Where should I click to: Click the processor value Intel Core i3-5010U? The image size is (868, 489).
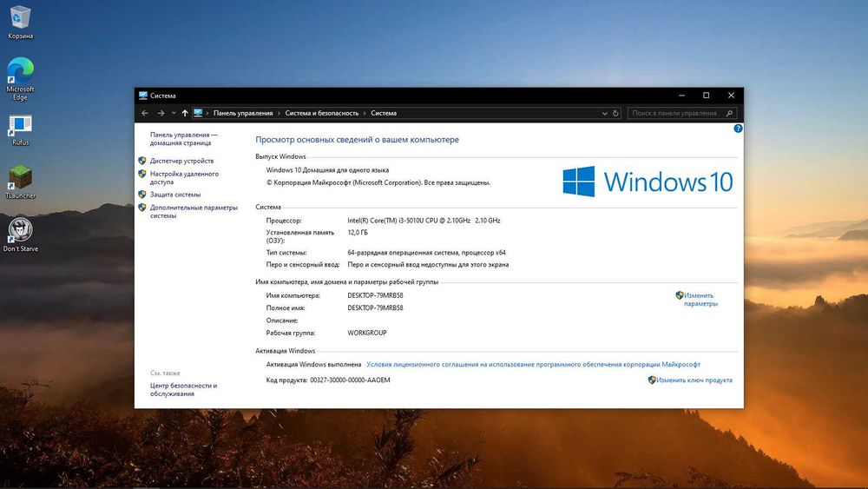pyautogui.click(x=424, y=221)
